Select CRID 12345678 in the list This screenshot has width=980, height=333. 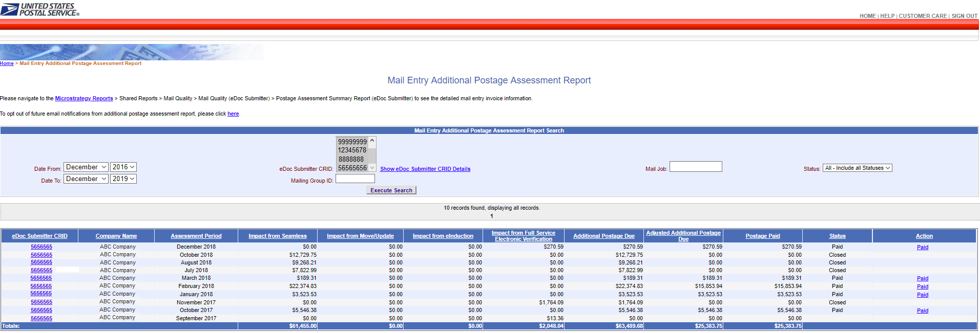[x=352, y=150]
